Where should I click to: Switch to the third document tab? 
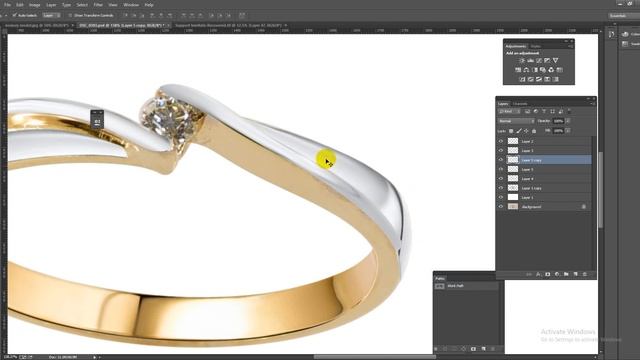[x=231, y=25]
